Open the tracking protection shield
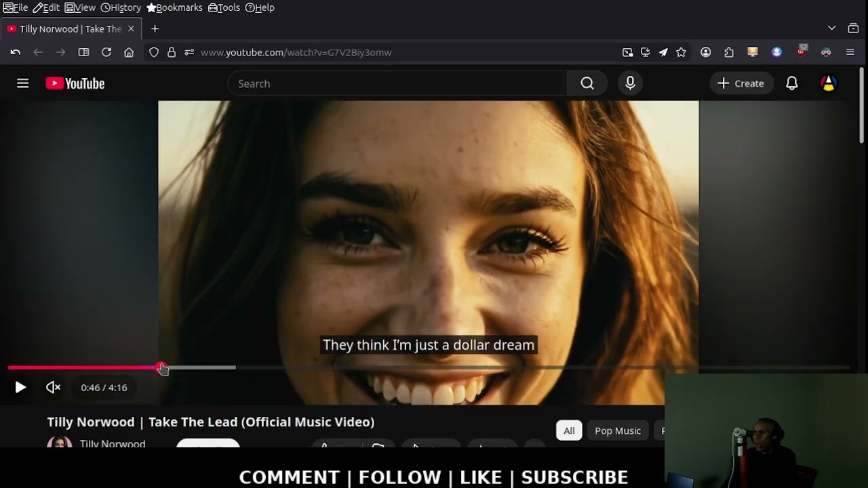The height and width of the screenshot is (488, 868). click(x=154, y=52)
